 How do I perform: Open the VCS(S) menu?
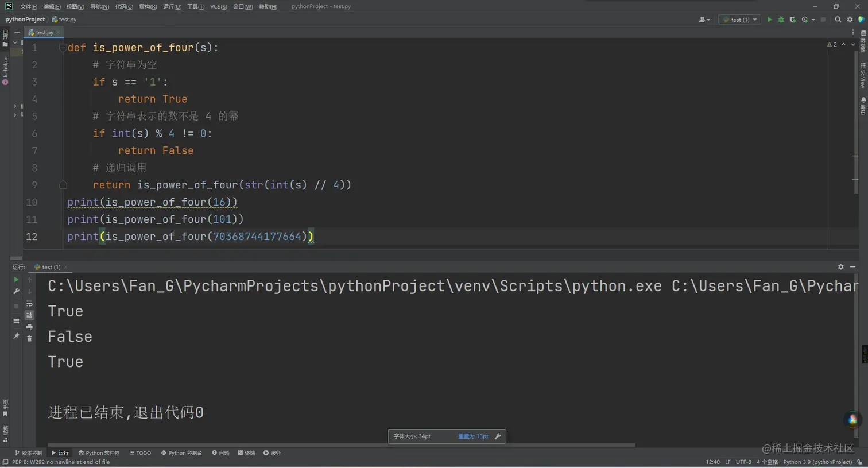218,7
